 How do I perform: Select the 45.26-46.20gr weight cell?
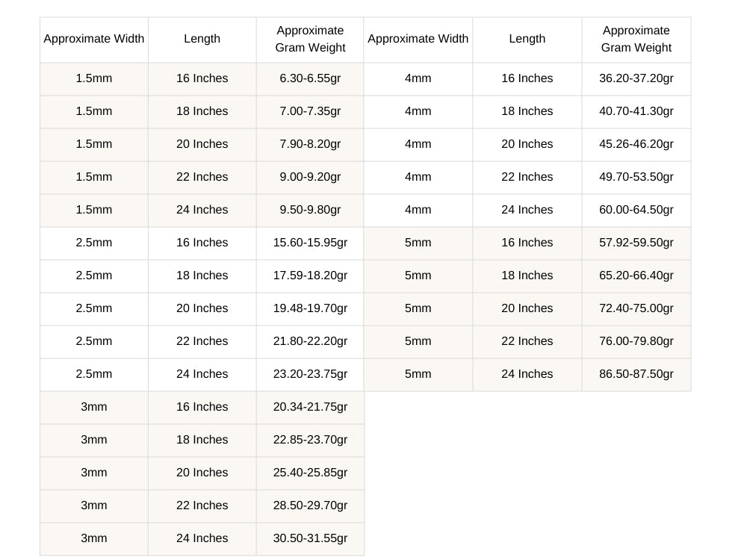pyautogui.click(x=636, y=144)
